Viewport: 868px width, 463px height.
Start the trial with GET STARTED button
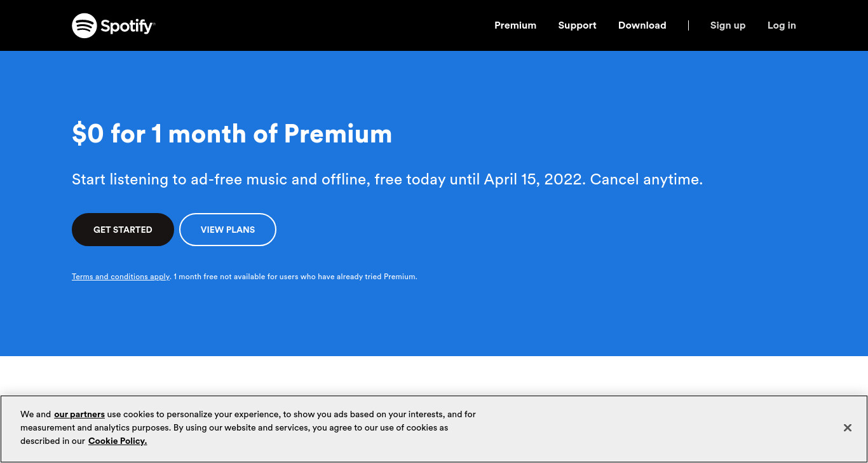(x=123, y=230)
